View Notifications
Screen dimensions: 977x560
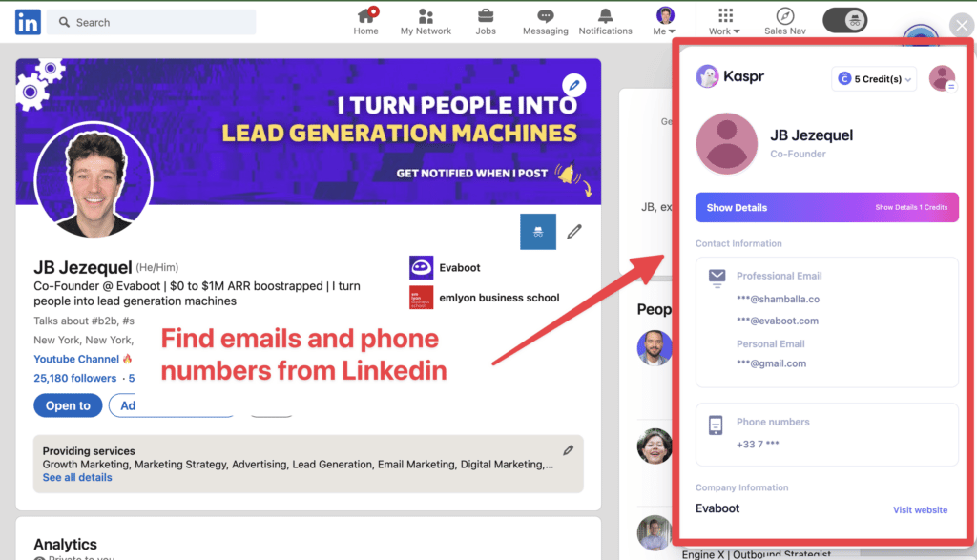605,22
